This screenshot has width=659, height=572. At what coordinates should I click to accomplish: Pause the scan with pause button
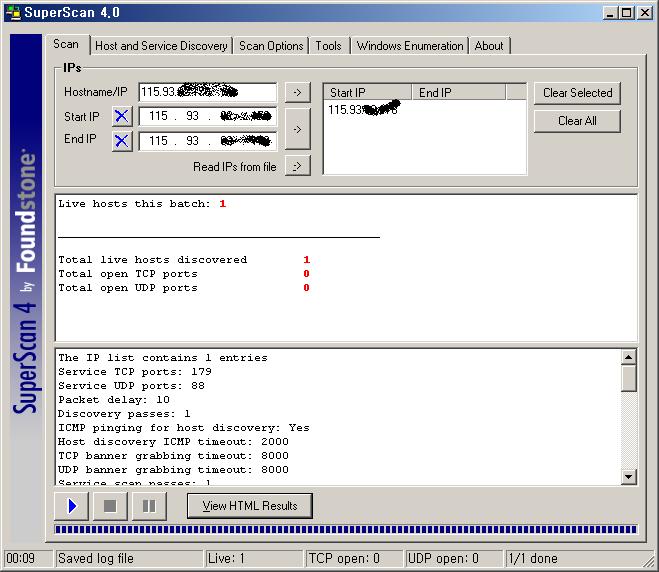point(148,506)
